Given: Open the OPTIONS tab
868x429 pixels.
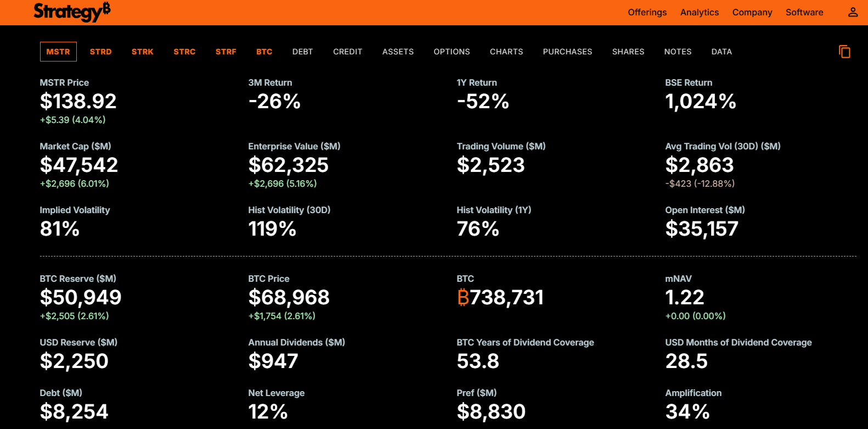Looking at the screenshot, I should 452,52.
